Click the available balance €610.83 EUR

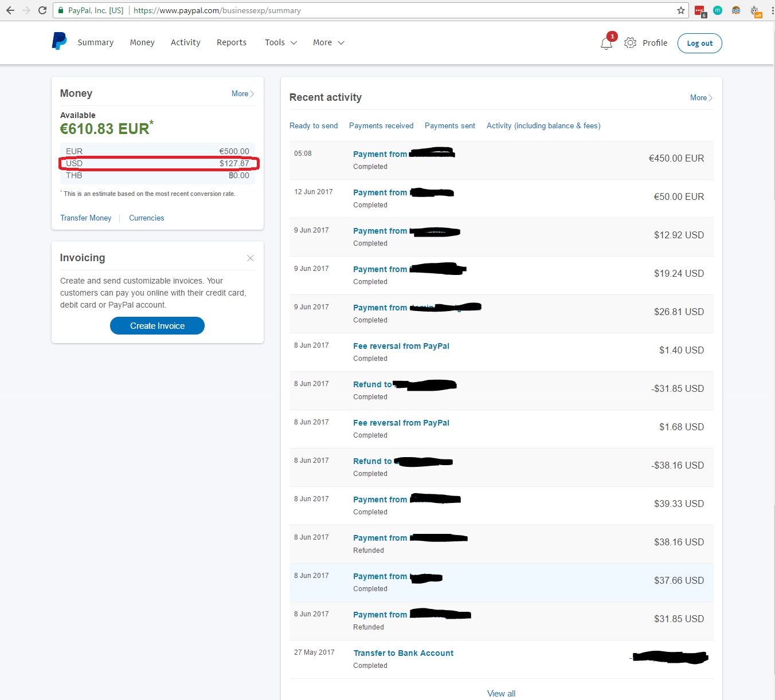107,128
